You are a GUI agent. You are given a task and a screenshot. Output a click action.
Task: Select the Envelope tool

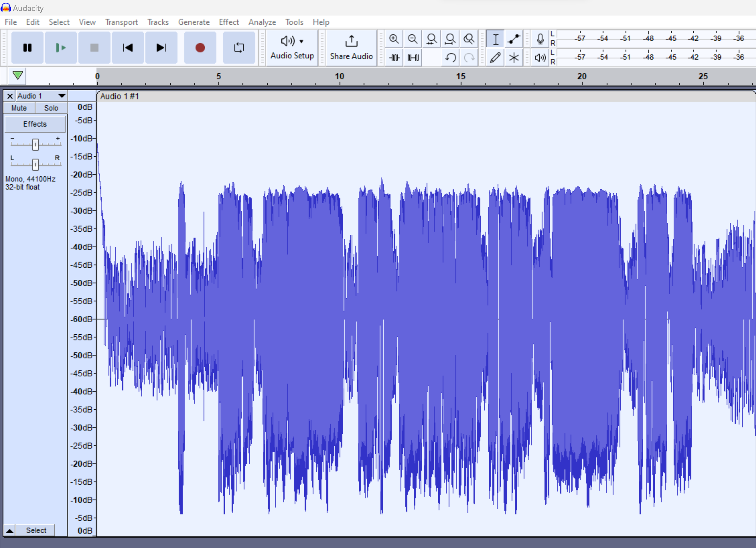[514, 39]
